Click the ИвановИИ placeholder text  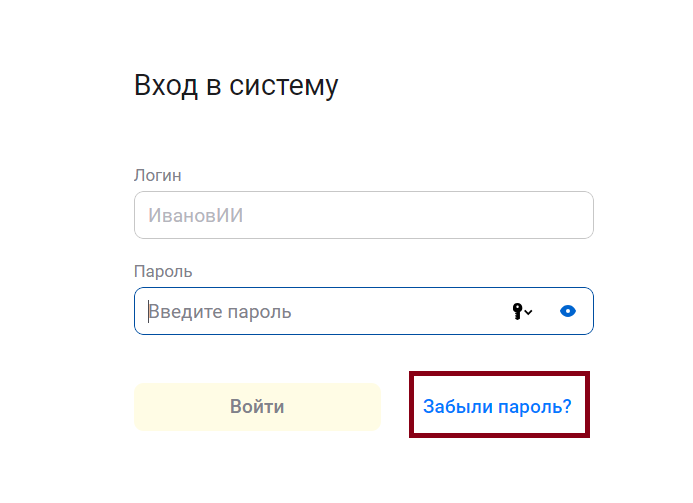click(x=196, y=215)
